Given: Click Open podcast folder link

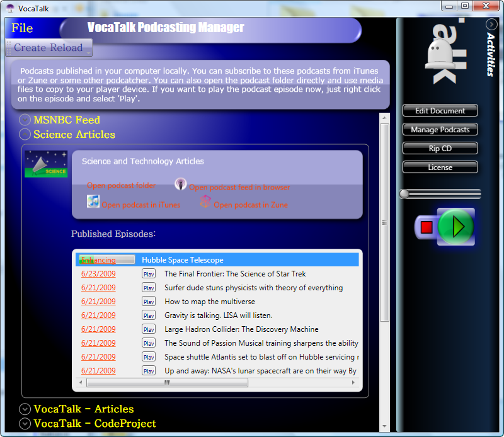Looking at the screenshot, I should [x=121, y=185].
